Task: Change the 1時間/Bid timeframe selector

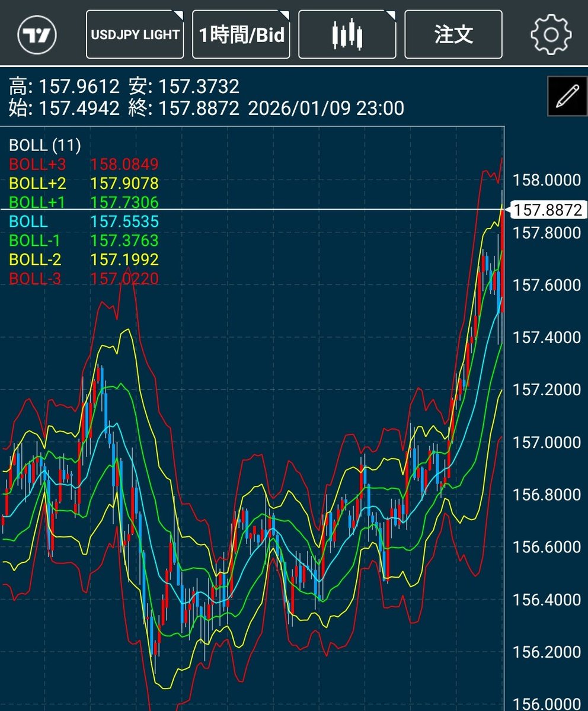Action: point(241,34)
